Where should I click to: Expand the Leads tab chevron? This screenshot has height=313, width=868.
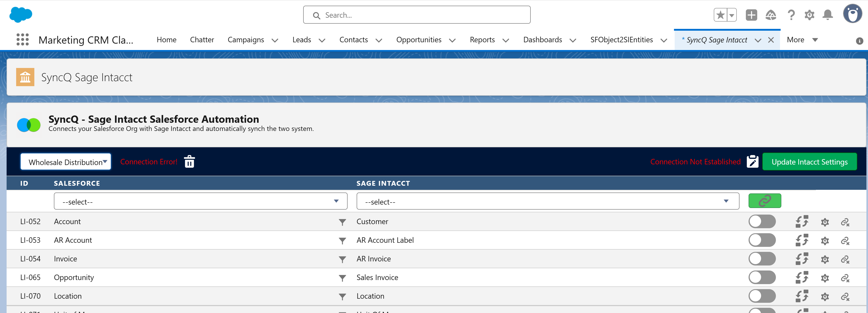322,40
